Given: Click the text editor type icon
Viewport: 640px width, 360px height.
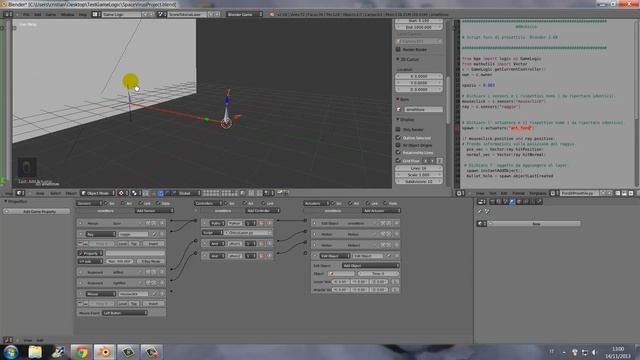Looking at the screenshot, I should pos(460,193).
